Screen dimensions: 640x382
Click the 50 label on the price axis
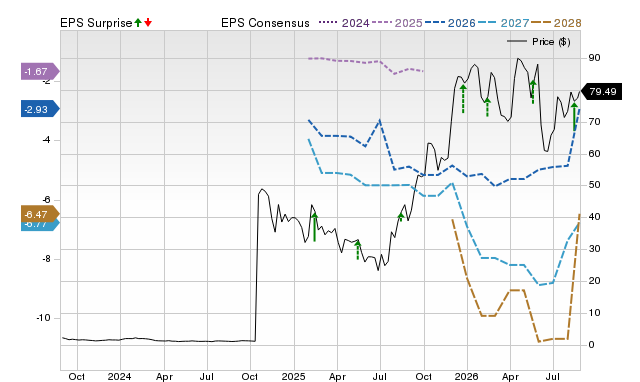coord(594,185)
